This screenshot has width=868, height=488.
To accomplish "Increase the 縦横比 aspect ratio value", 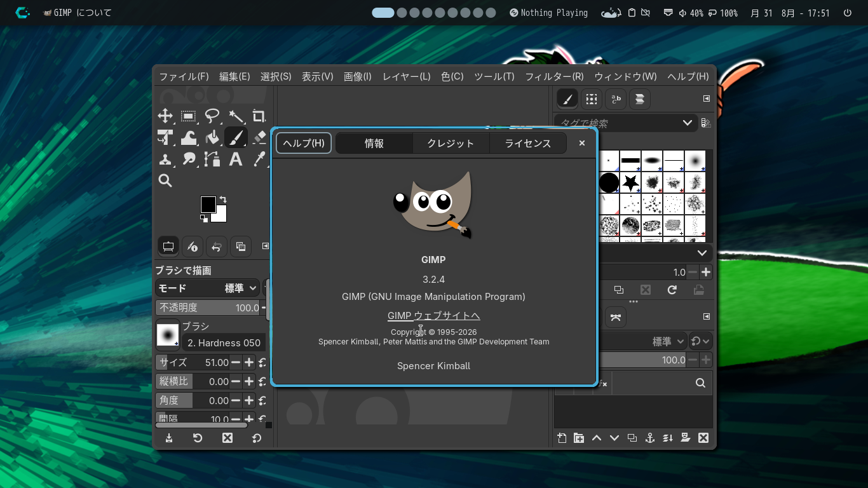I will pyautogui.click(x=249, y=381).
